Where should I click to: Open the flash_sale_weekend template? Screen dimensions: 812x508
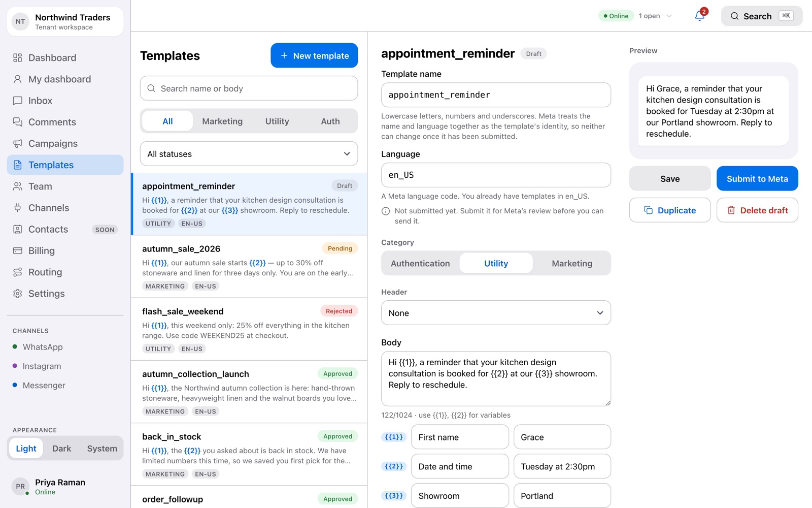click(249, 329)
